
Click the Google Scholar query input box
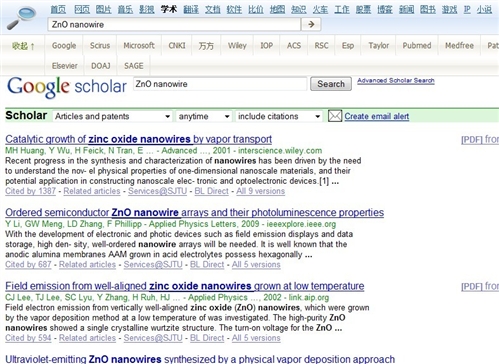(x=220, y=84)
